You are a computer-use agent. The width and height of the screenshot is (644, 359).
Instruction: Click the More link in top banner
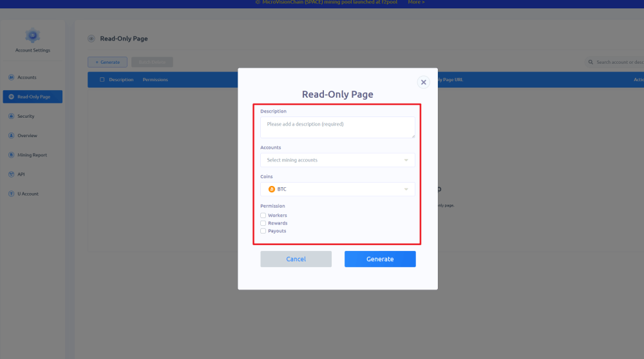(x=416, y=3)
